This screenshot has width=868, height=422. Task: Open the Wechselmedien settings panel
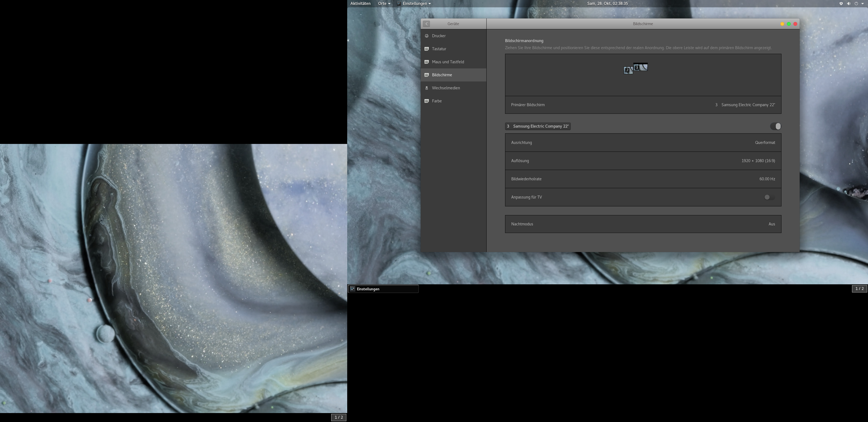(453, 88)
